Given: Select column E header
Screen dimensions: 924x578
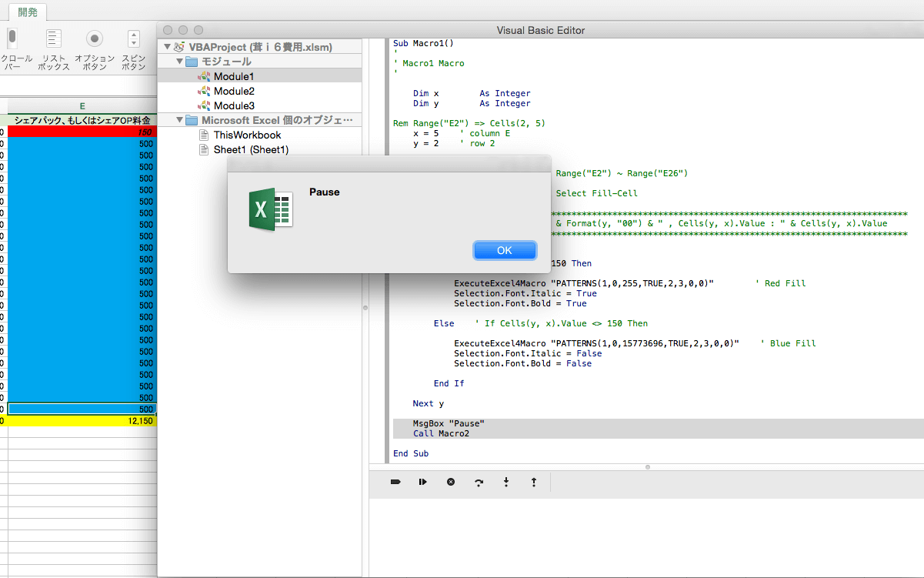Looking at the screenshot, I should pos(82,105).
